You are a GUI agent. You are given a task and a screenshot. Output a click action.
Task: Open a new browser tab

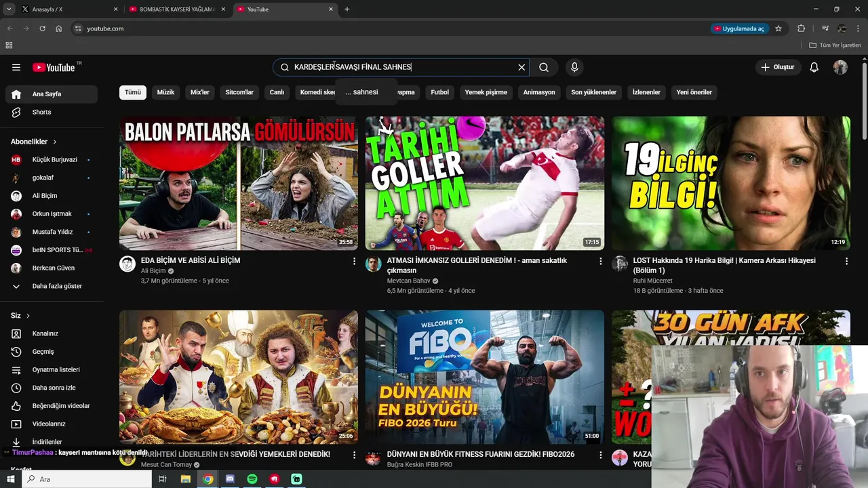347,9
